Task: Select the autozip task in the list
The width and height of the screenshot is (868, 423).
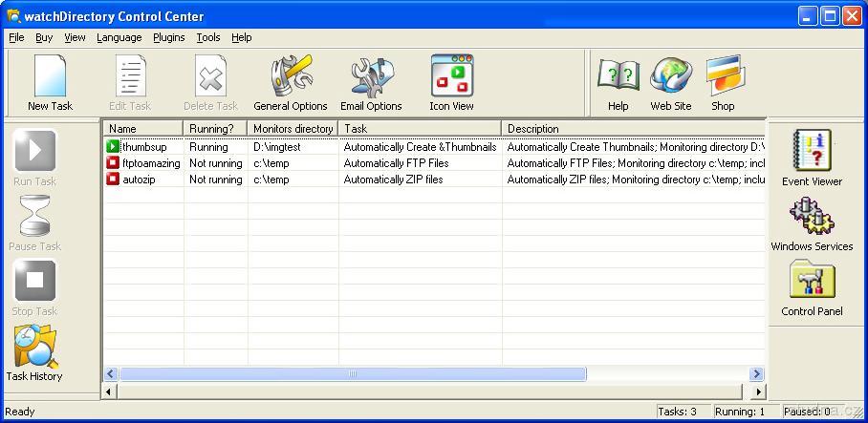Action: 139,180
